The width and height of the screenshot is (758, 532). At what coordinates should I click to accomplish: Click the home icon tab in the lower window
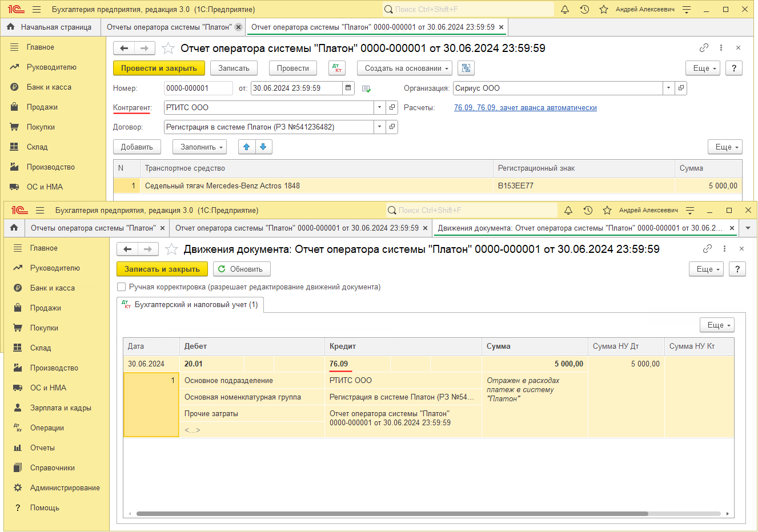click(x=14, y=228)
